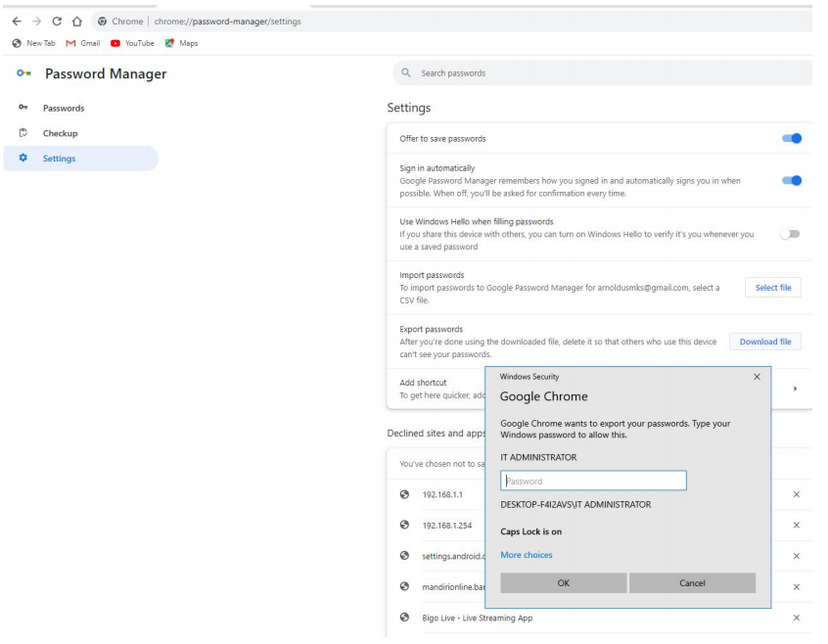Screen dimensions: 828x644
Task: Go back using the browser back arrow
Action: point(17,22)
